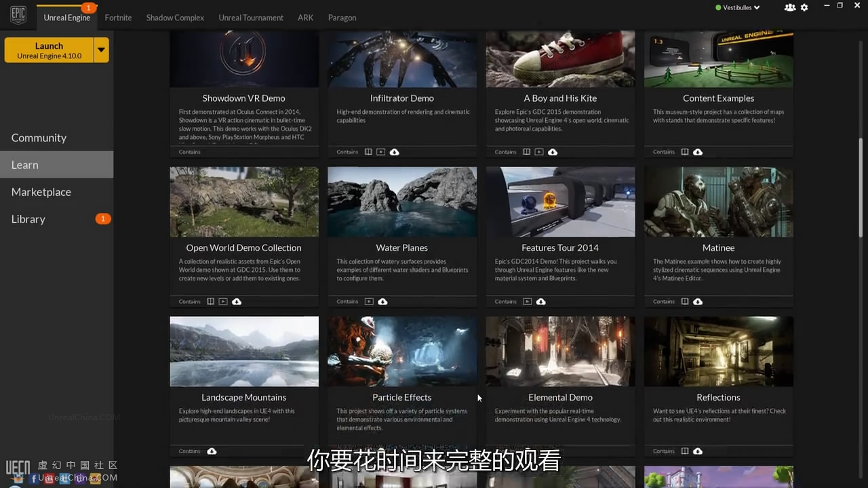
Task: Click the Showdown VR Demo title
Action: click(243, 98)
